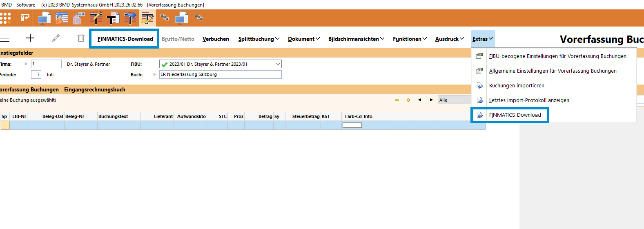Click the Proz column header
The image size is (644, 229).
(236, 116)
